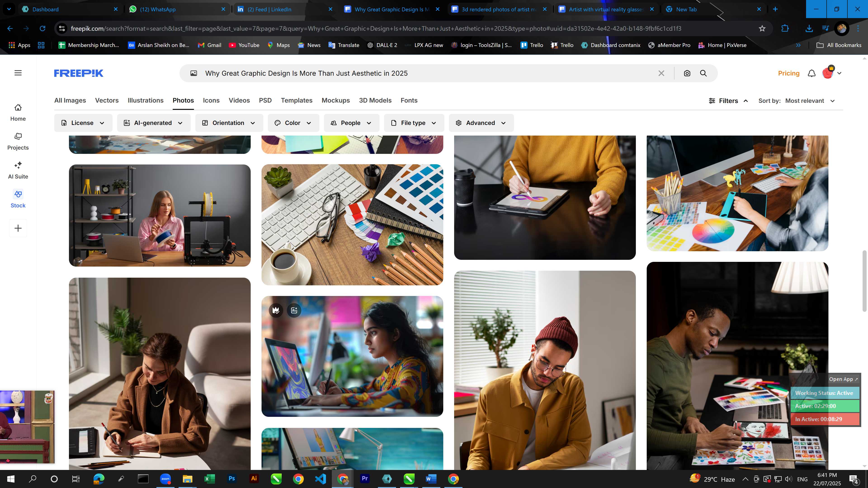Image resolution: width=868 pixels, height=488 pixels.
Task: Open Excel from the taskbar
Action: (x=210, y=479)
